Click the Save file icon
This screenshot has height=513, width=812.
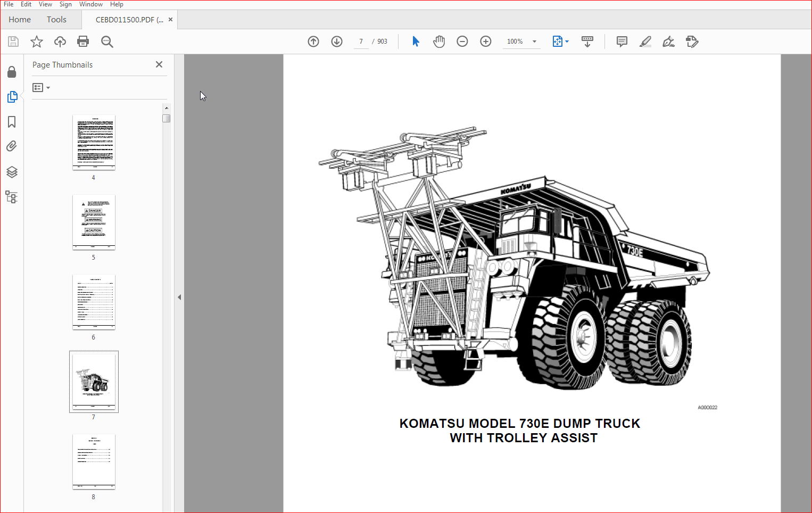[x=13, y=42]
